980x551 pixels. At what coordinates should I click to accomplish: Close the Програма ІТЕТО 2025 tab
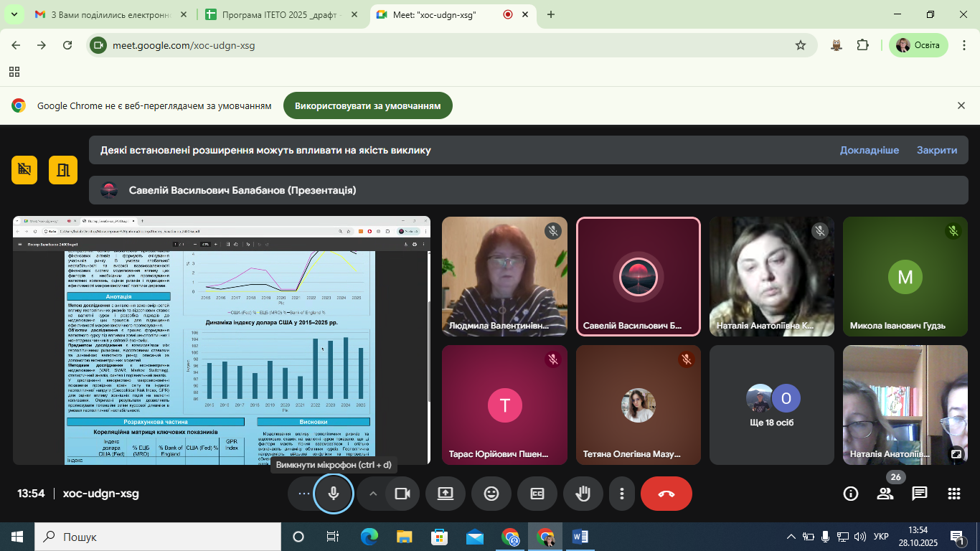(x=355, y=14)
